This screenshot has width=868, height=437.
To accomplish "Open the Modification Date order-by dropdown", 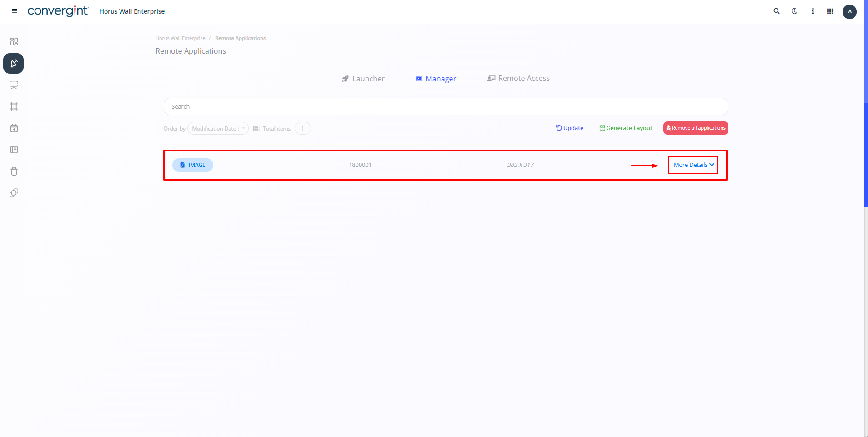I will point(218,129).
